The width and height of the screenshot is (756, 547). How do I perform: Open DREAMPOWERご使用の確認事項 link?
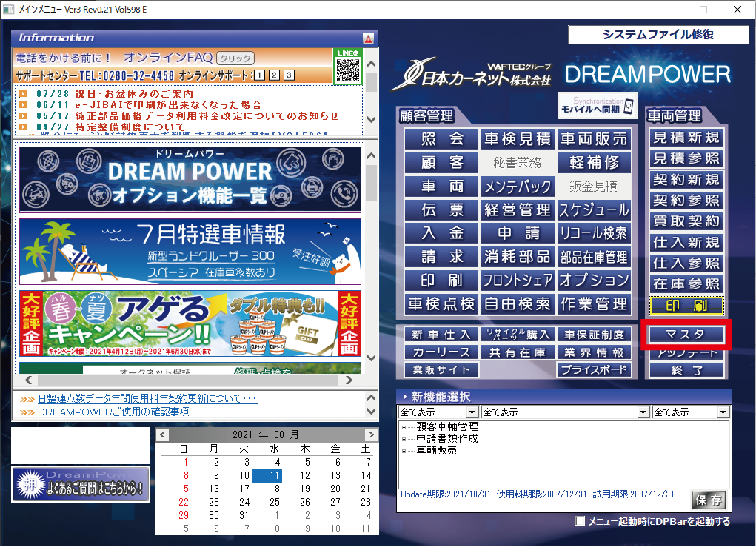pos(113,412)
